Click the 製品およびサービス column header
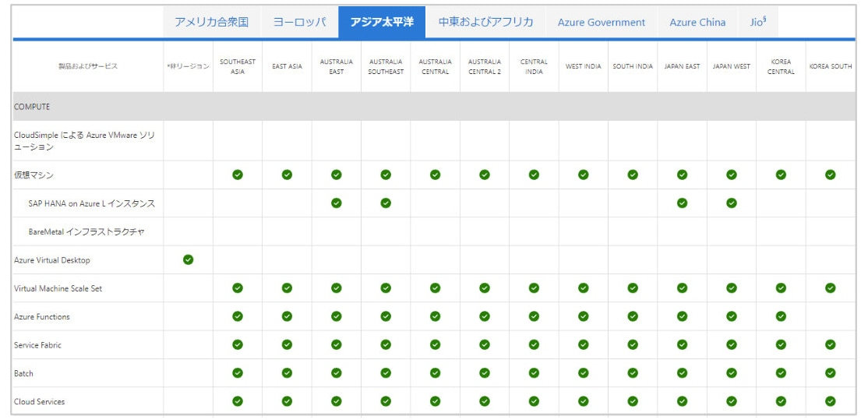 [88, 66]
